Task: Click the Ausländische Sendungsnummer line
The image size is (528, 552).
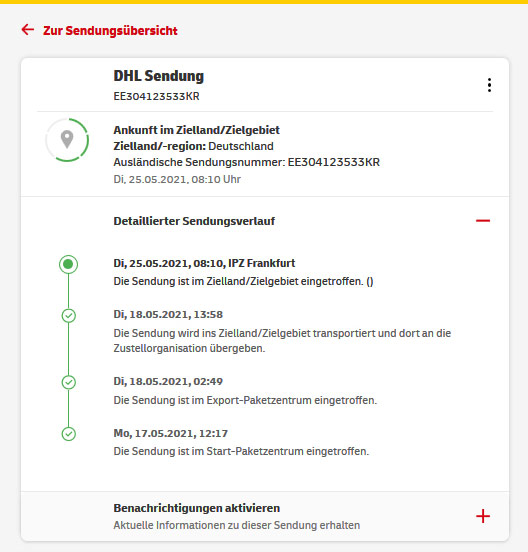Action: [x=246, y=162]
